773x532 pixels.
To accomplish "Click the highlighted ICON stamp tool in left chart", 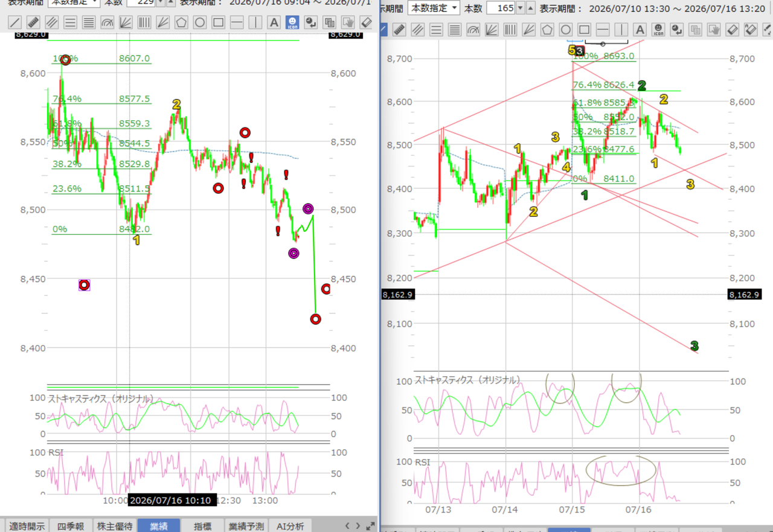I will pyautogui.click(x=292, y=23).
